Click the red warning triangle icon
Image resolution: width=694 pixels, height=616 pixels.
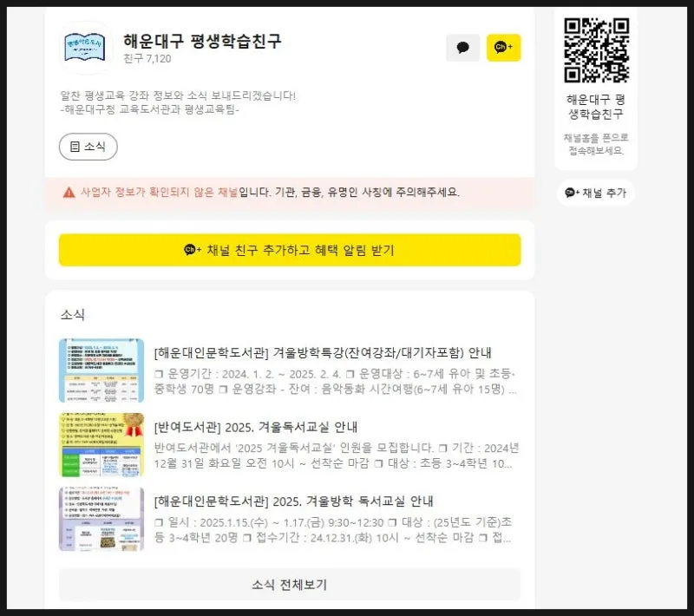click(x=69, y=192)
